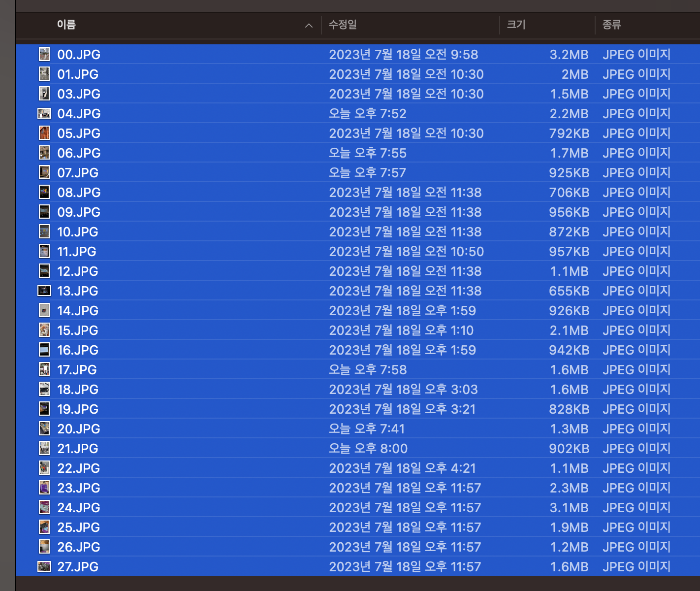The image size is (700, 591).
Task: Click the thumbnail icon of 12.JPG
Action: pyautogui.click(x=44, y=271)
